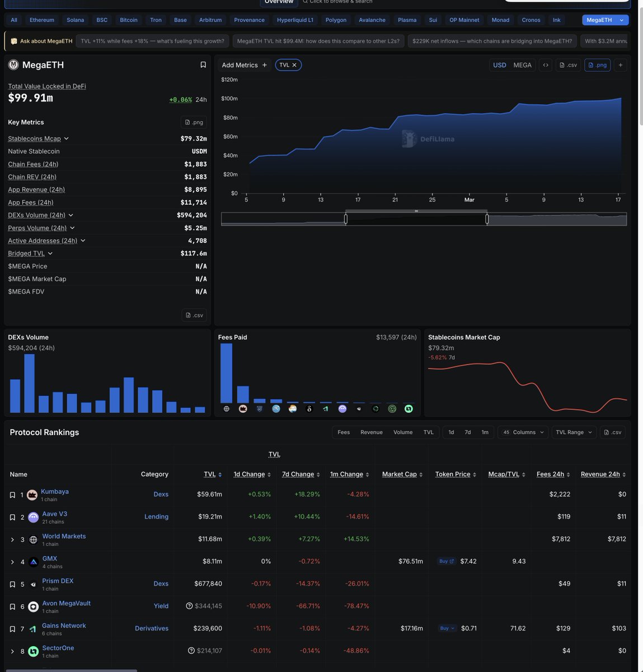Ask how TVL compares to other L2s

[x=318, y=41]
